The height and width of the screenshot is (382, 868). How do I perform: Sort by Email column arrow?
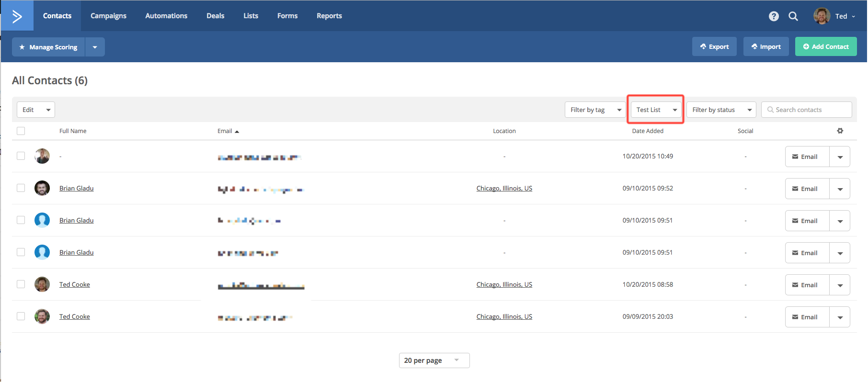pos(237,131)
